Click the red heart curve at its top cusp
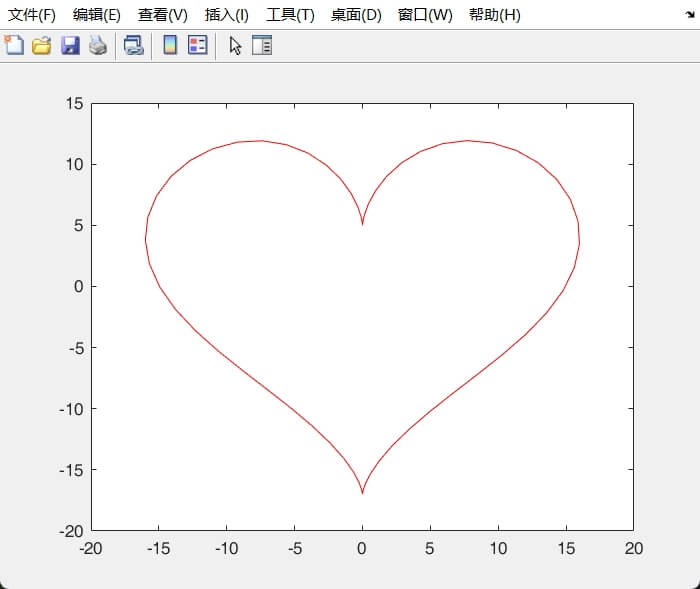The width and height of the screenshot is (700, 589). pos(362,224)
